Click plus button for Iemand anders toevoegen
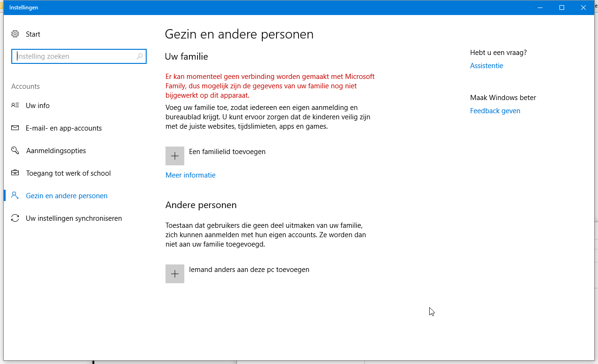 pyautogui.click(x=175, y=274)
